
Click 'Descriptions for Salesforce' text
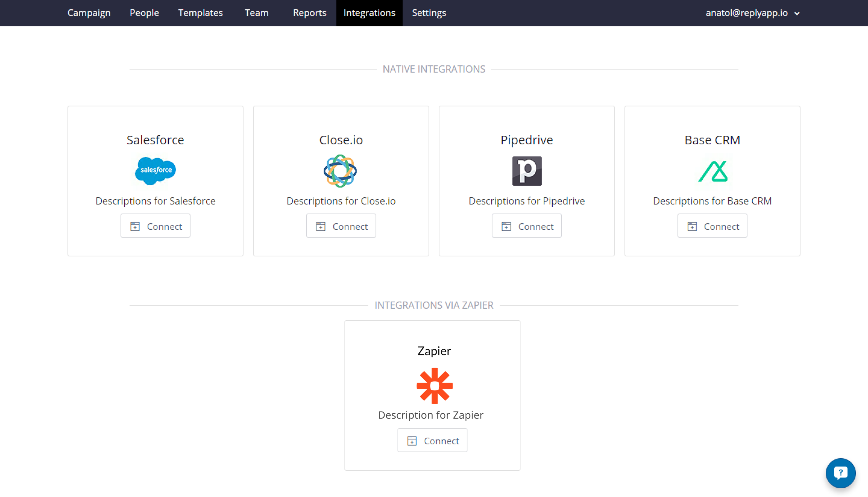[155, 201]
